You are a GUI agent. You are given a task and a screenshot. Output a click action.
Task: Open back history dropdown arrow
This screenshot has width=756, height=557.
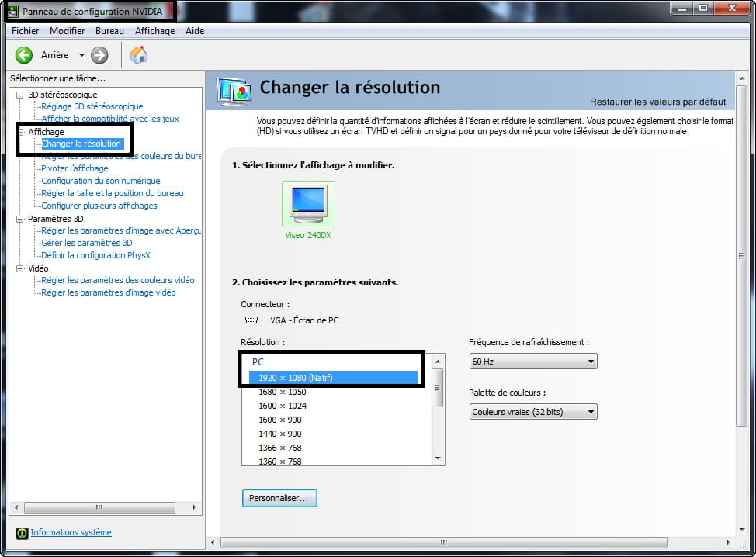(81, 55)
